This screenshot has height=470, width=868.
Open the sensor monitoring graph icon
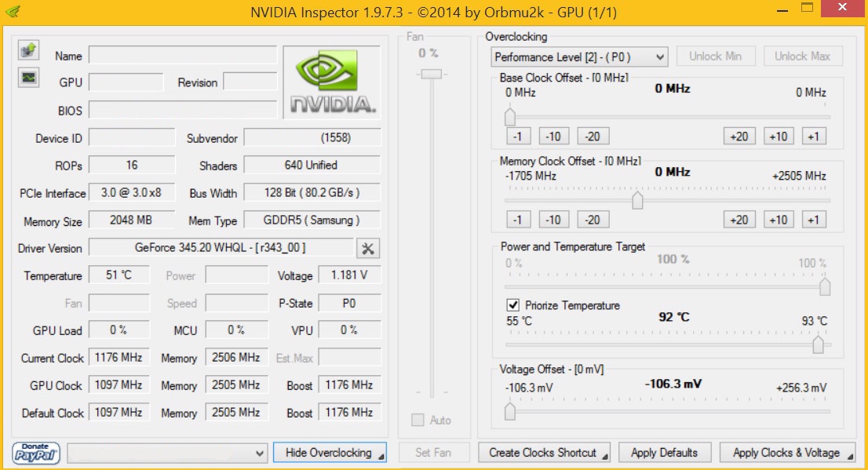click(28, 78)
